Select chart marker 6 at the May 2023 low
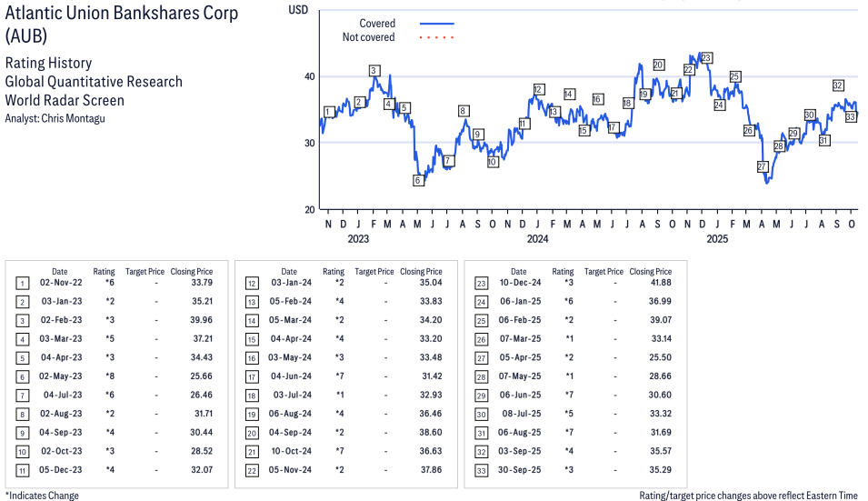Image resolution: width=868 pixels, height=501 pixels. tap(418, 180)
